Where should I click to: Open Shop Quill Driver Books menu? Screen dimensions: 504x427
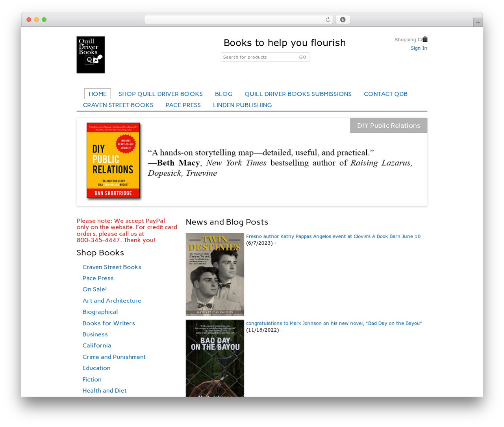pyautogui.click(x=161, y=94)
